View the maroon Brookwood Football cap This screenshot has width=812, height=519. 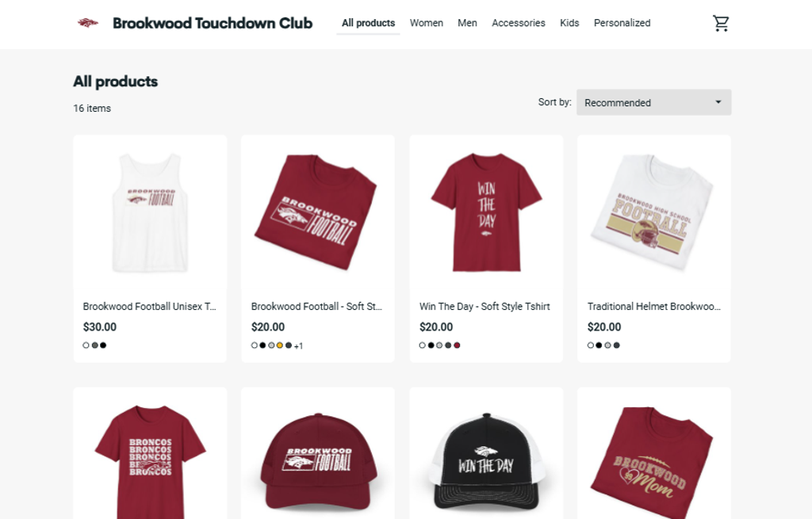pos(318,460)
